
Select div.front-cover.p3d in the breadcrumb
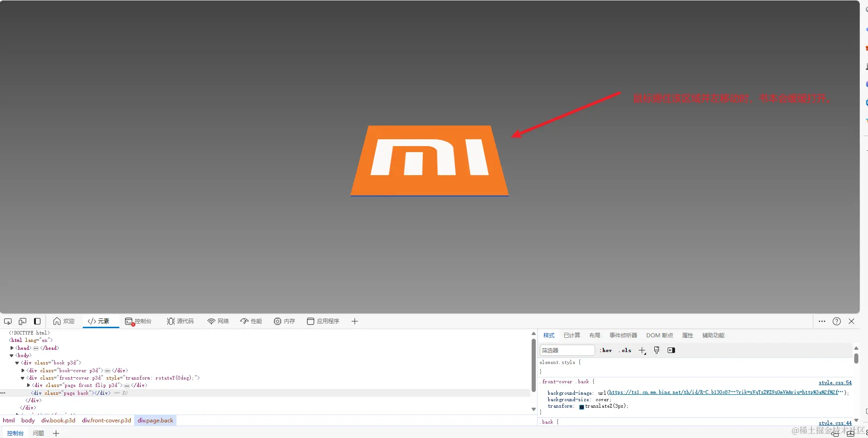tap(107, 421)
